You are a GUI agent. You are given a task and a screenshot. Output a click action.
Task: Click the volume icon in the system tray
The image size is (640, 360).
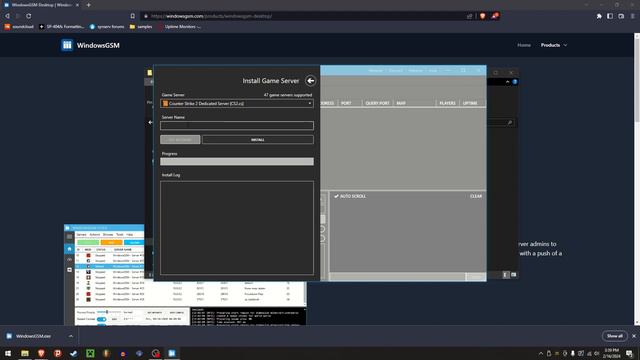(x=596, y=353)
